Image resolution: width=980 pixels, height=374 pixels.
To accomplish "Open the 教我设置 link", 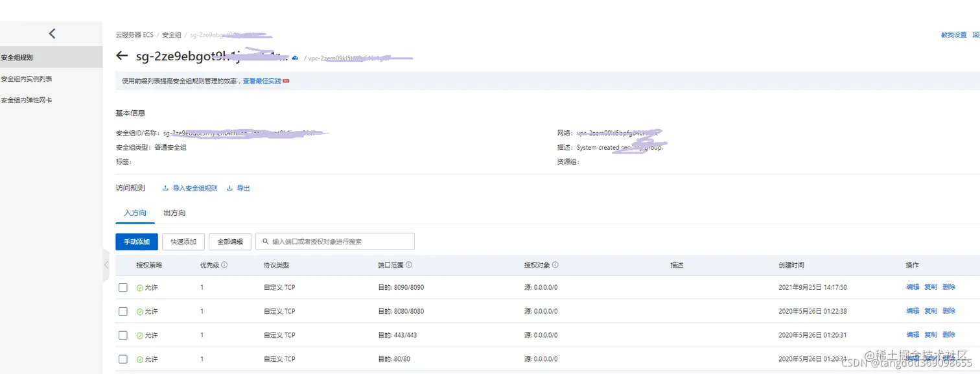I will (953, 35).
